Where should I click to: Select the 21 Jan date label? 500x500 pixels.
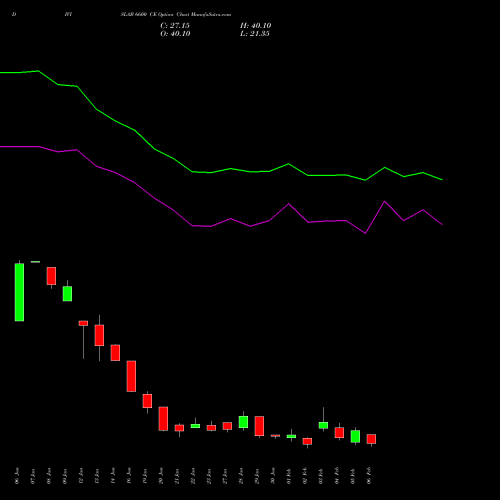coord(177,476)
